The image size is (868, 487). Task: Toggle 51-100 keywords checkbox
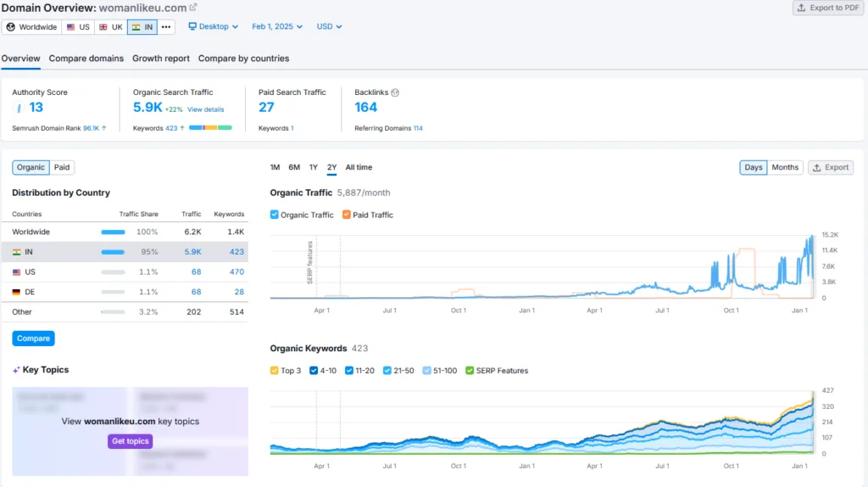click(427, 370)
